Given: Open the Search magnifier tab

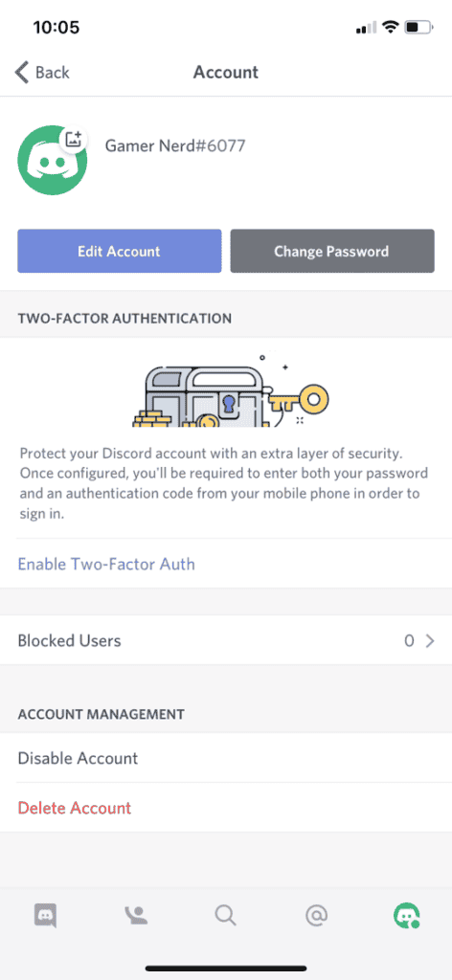Looking at the screenshot, I should point(226,916).
